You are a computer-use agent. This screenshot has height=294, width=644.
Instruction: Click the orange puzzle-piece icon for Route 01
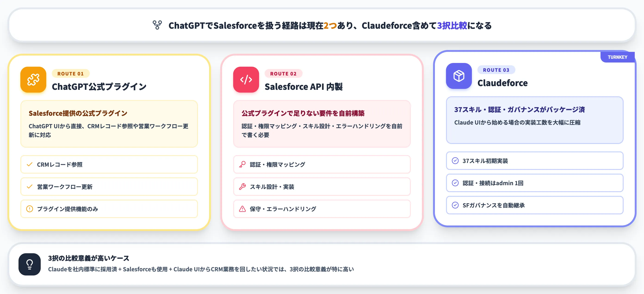pos(33,80)
